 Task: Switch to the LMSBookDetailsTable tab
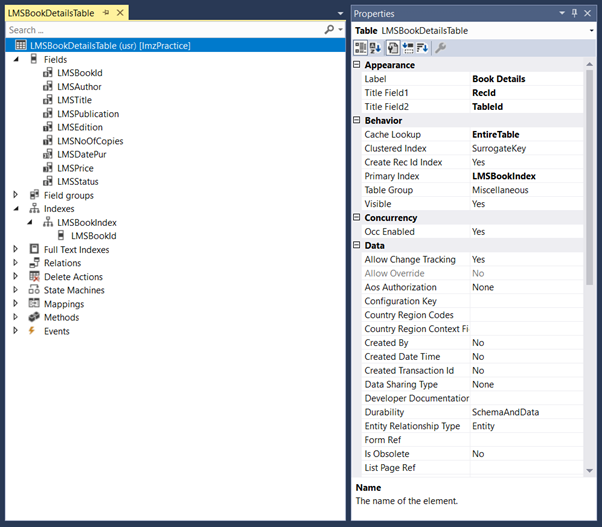coord(52,13)
